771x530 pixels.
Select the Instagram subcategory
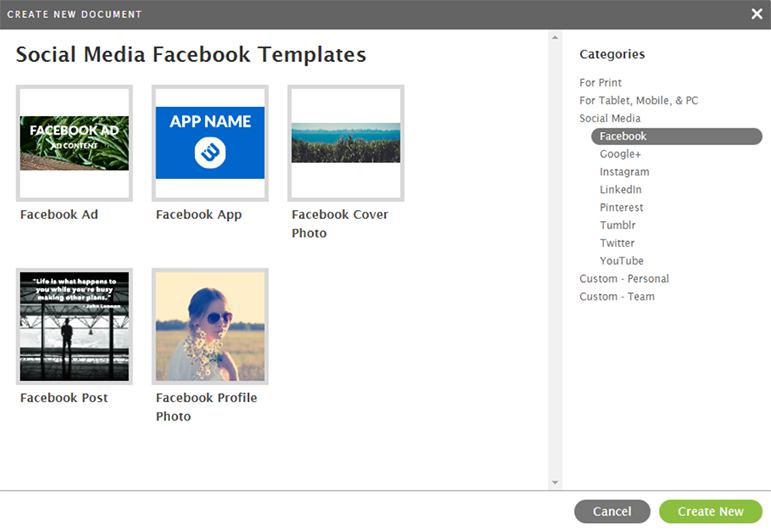coord(624,172)
